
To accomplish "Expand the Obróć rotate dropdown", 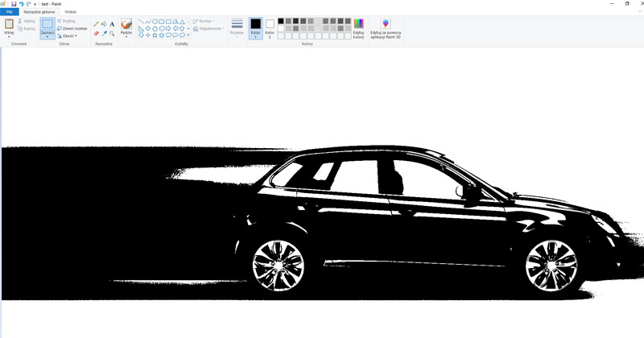I will click(x=69, y=36).
